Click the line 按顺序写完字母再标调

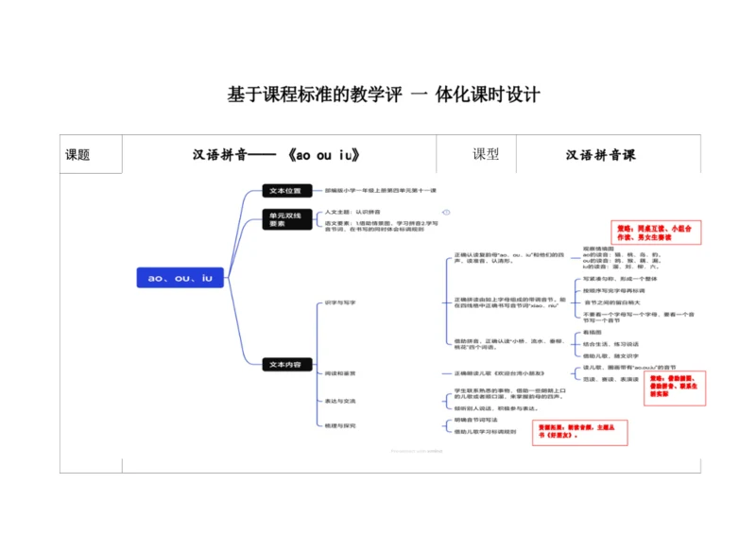pyautogui.click(x=613, y=291)
